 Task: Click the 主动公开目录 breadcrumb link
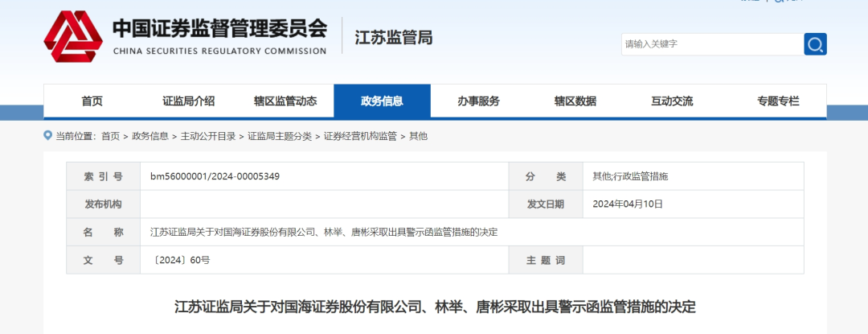(x=208, y=136)
